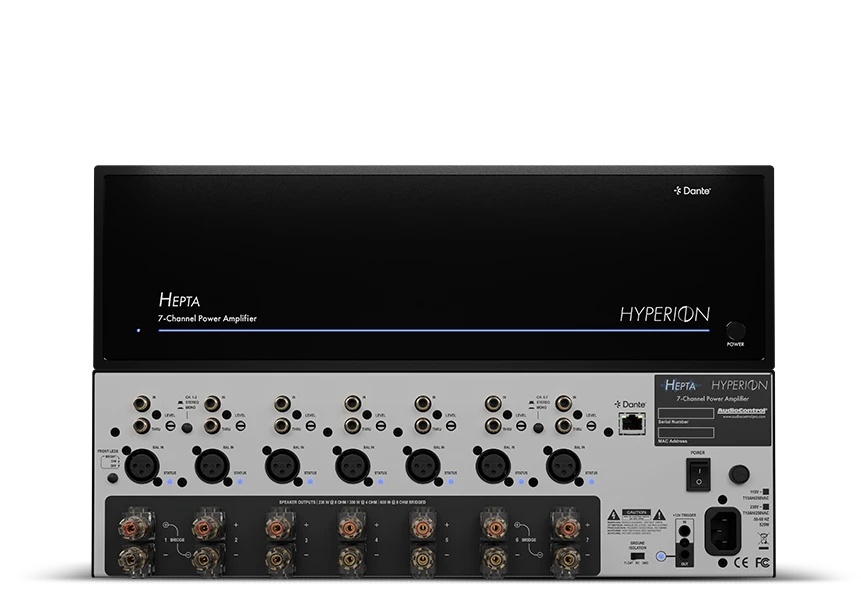
Task: Click the channel 7 red speaker terminal
Action: (566, 527)
